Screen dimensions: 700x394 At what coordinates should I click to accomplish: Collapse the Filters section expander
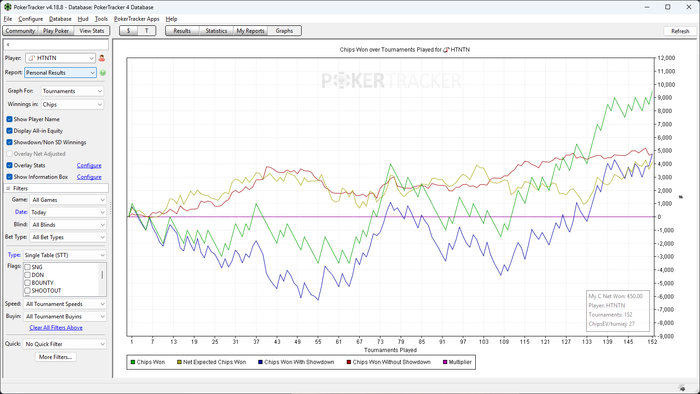coord(8,188)
